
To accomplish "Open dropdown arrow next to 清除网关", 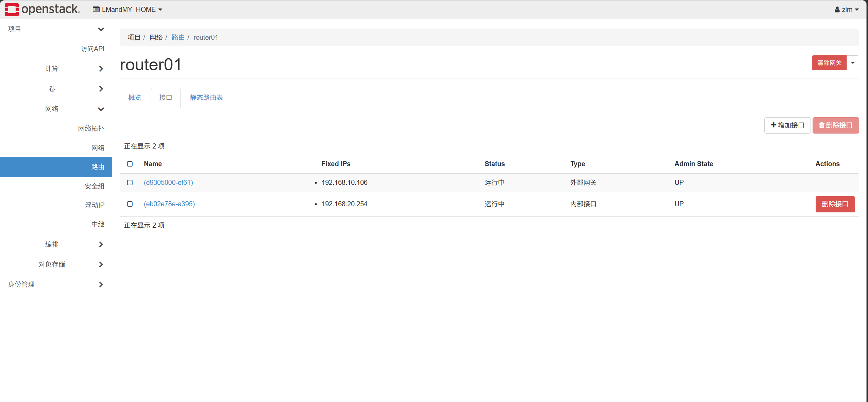I will [x=853, y=63].
